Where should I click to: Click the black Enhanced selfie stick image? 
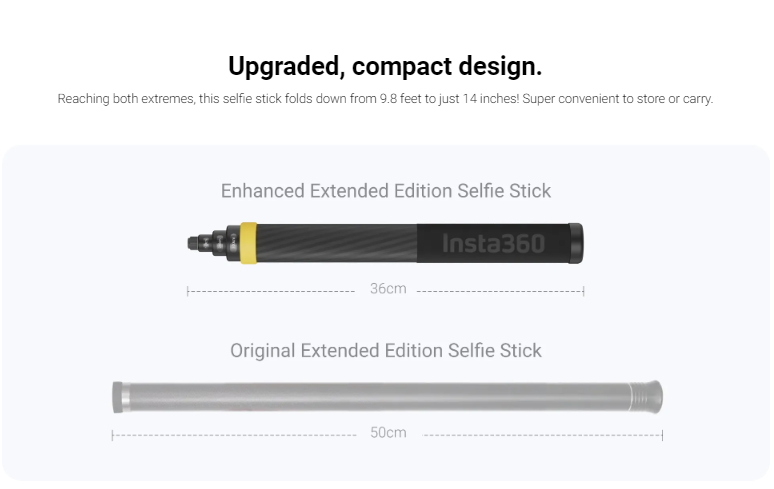click(x=385, y=243)
